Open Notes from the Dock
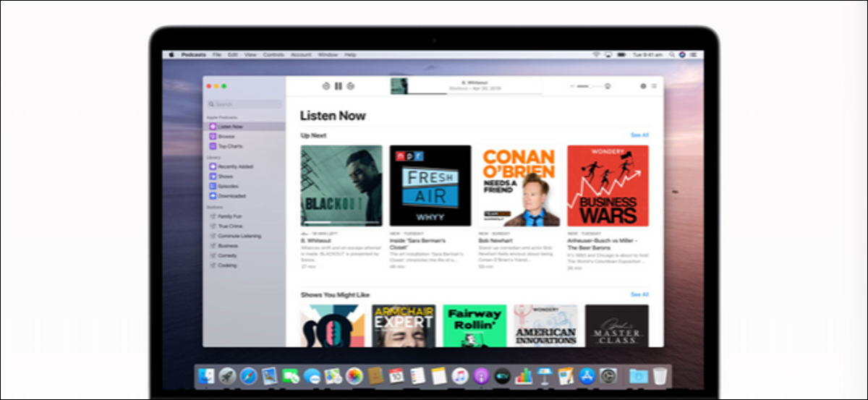The width and height of the screenshot is (868, 400). pyautogui.click(x=438, y=375)
